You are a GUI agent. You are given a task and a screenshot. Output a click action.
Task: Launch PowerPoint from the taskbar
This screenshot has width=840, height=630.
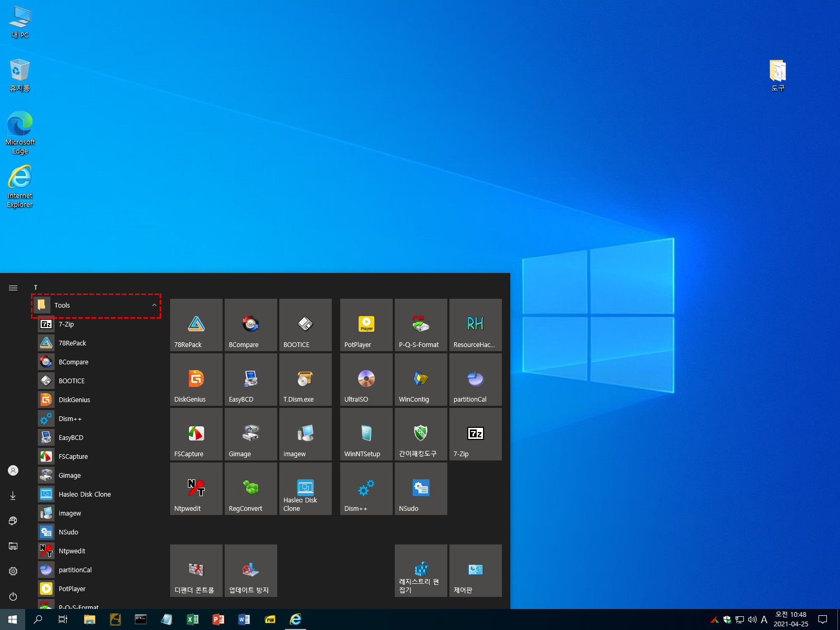(x=218, y=619)
